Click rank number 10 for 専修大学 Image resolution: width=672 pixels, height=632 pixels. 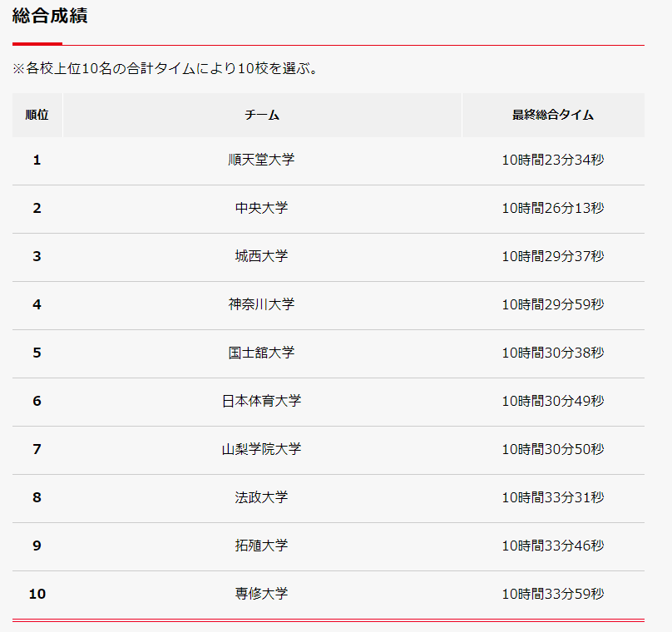pyautogui.click(x=37, y=594)
